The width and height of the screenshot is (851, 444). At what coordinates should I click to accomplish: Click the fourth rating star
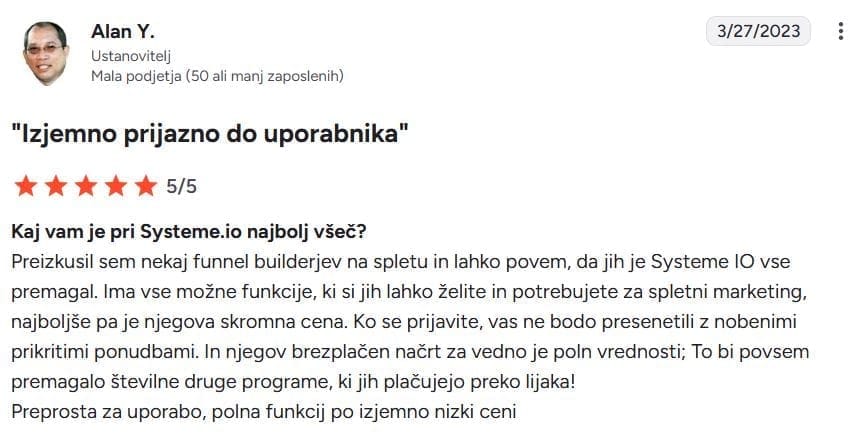[116, 186]
